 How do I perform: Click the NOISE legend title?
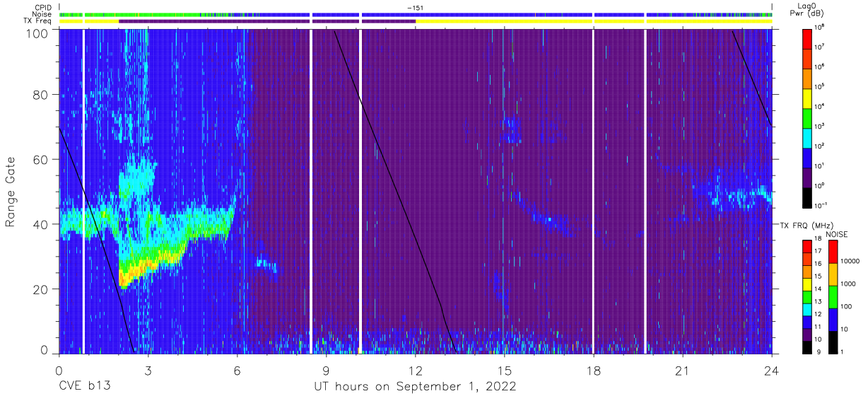coord(836,233)
